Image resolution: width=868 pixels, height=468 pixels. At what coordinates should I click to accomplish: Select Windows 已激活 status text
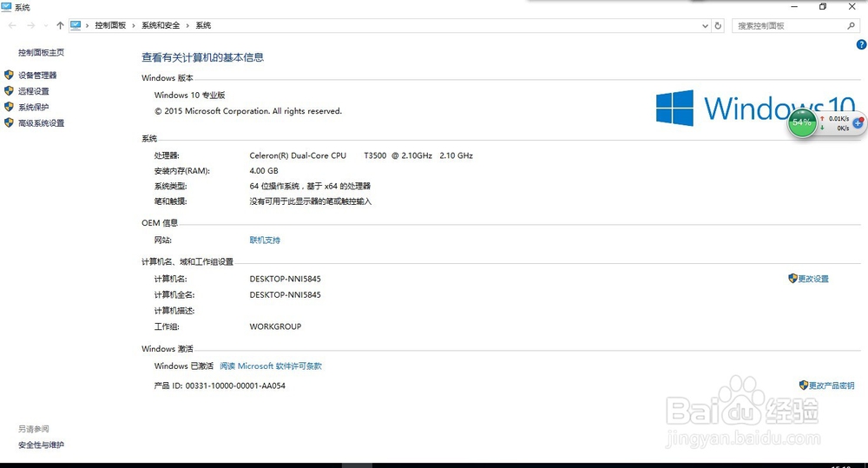point(184,366)
